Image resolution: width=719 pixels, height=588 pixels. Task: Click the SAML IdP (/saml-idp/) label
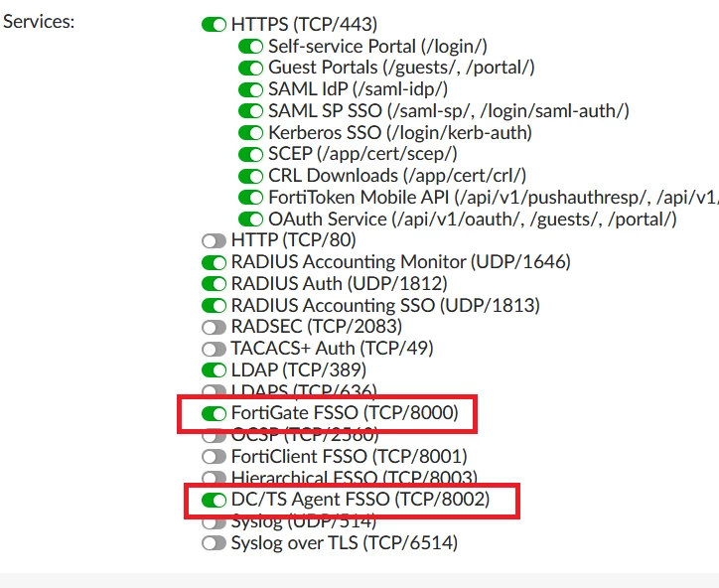click(358, 89)
